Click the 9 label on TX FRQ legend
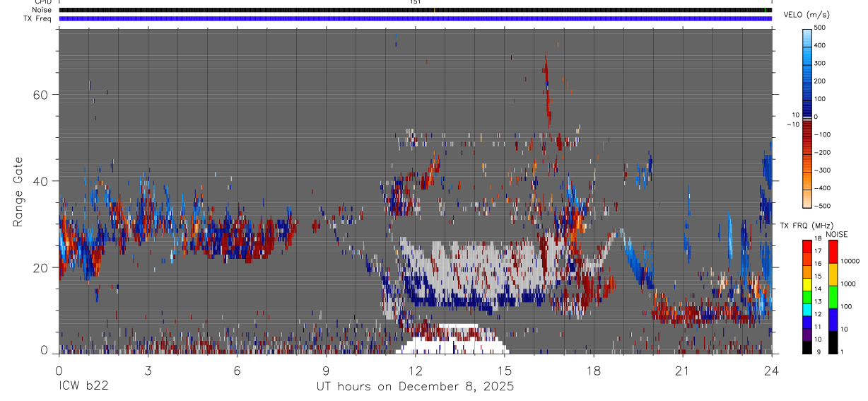Viewport: 868px width, 401px height. (x=819, y=351)
